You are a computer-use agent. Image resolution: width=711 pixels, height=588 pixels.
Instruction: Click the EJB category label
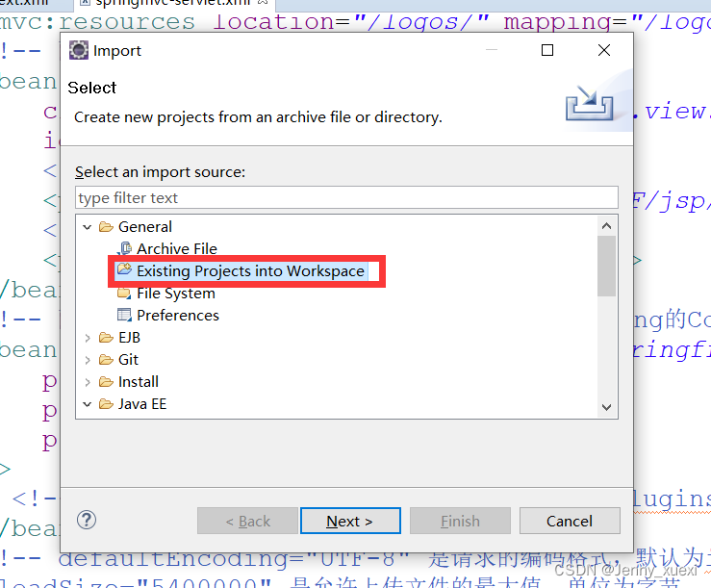(x=129, y=338)
